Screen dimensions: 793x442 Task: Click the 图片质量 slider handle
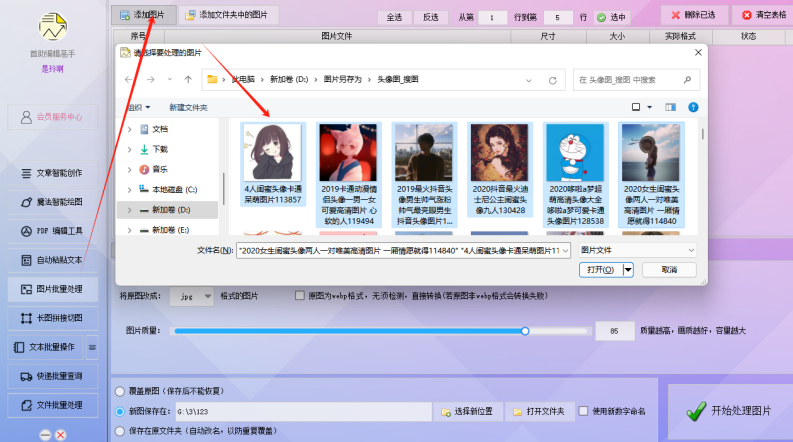tap(525, 331)
